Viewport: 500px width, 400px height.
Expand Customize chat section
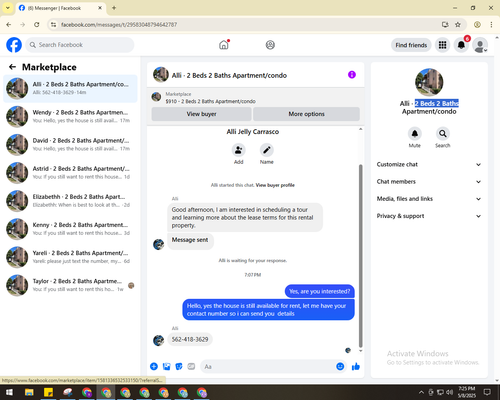click(x=429, y=164)
